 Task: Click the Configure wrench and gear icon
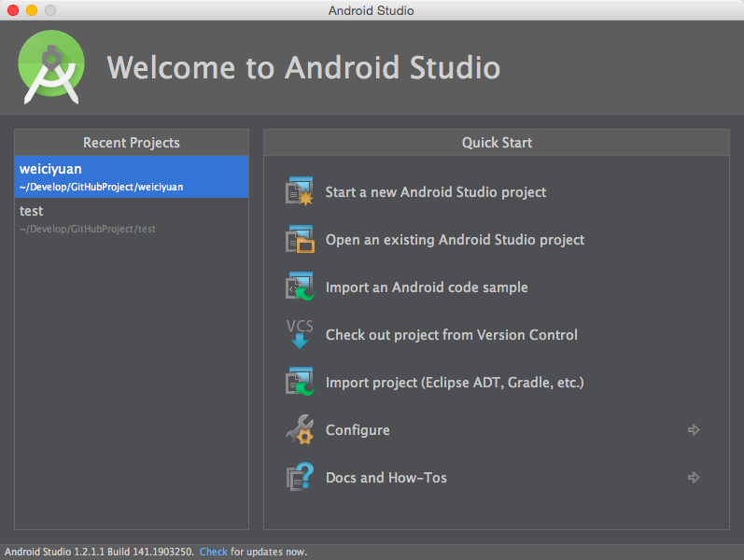300,429
